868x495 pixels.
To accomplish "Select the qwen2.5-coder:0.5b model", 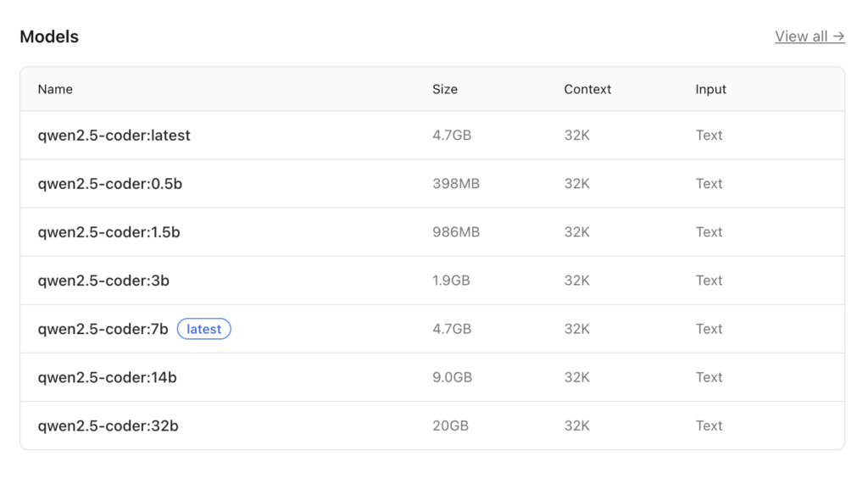I will tap(109, 184).
